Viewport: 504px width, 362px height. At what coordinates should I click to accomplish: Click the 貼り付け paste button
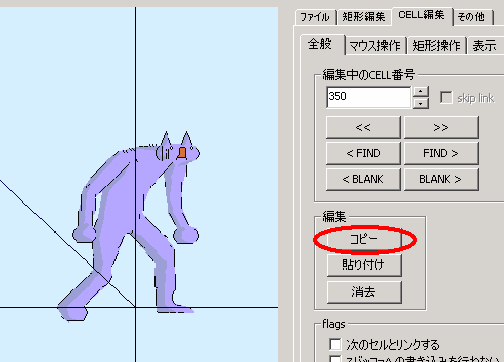pyautogui.click(x=364, y=265)
